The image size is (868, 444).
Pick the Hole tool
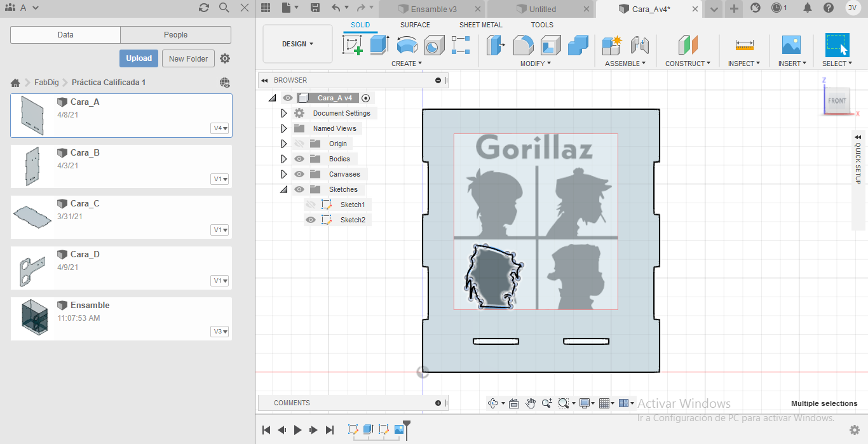tap(434, 45)
